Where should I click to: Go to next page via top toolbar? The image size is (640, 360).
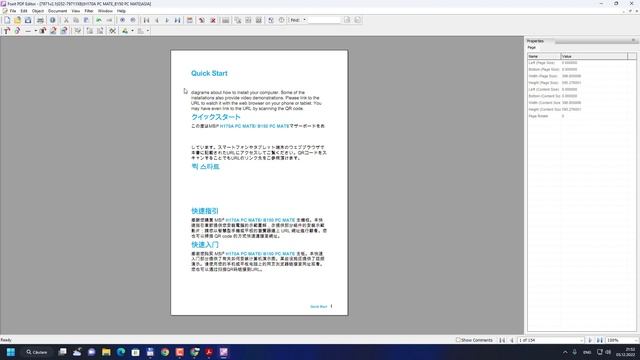(x=167, y=20)
